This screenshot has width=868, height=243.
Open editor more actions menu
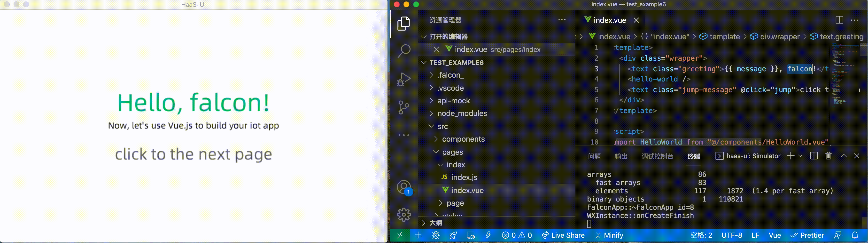pos(854,20)
